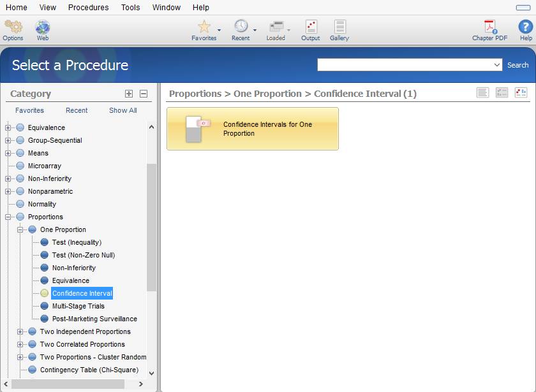Collapse all categories with minus button
Viewport: 536px width, 392px height.
[144, 94]
